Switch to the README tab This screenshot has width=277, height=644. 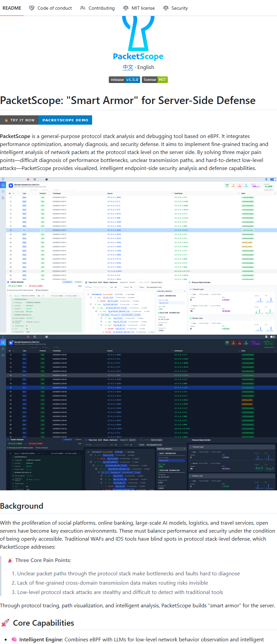(12, 8)
